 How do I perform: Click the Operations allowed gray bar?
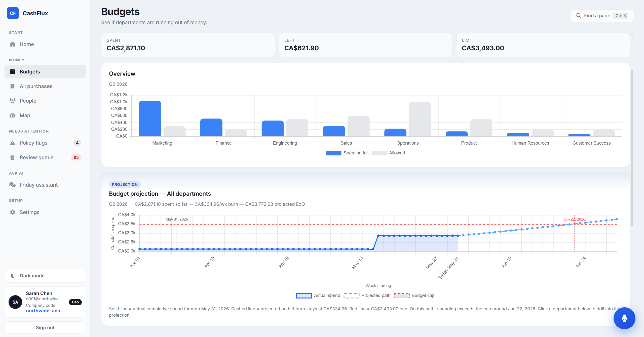(x=420, y=119)
